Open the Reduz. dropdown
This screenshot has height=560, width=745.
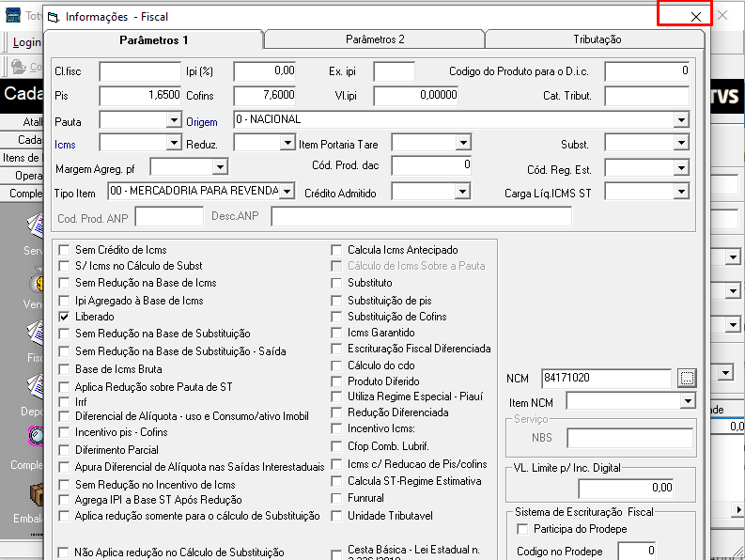tap(287, 143)
